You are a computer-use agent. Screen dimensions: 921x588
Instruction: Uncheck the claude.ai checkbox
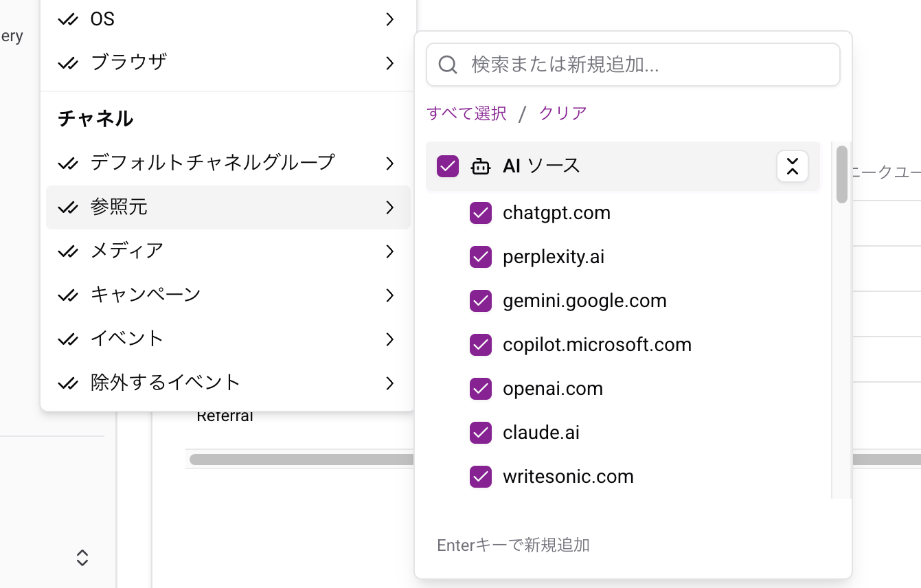481,433
